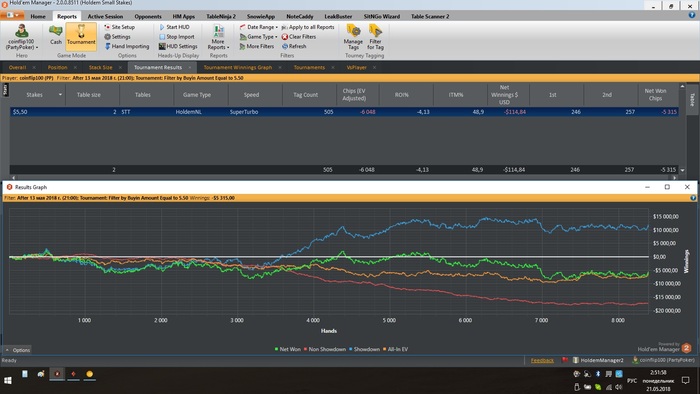Viewport: 700px width, 394px height.
Task: Expand the Date Range dropdown
Action: click(258, 27)
